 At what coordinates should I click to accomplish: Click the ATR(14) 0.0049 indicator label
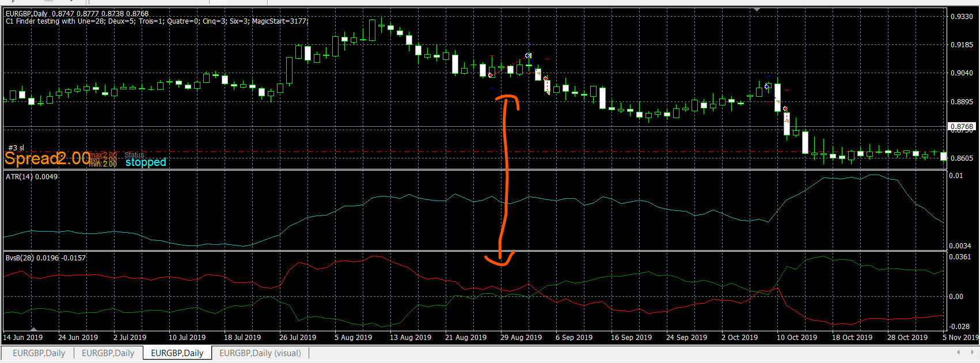coord(32,177)
